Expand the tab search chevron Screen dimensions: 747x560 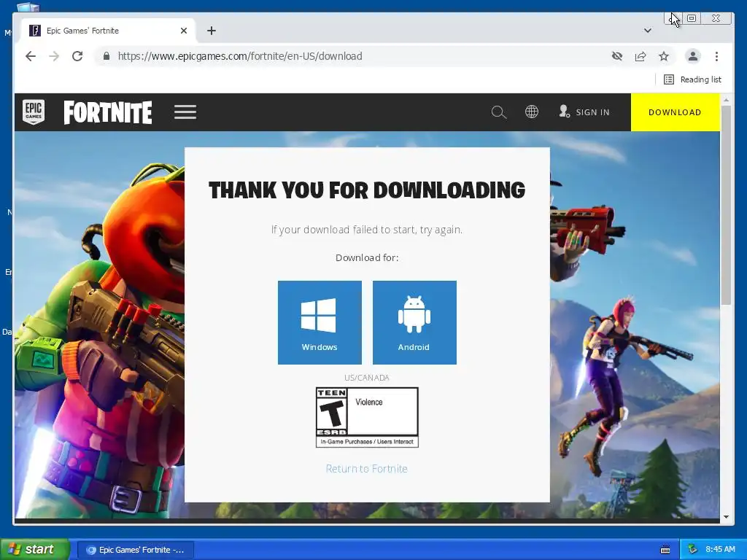tap(648, 31)
